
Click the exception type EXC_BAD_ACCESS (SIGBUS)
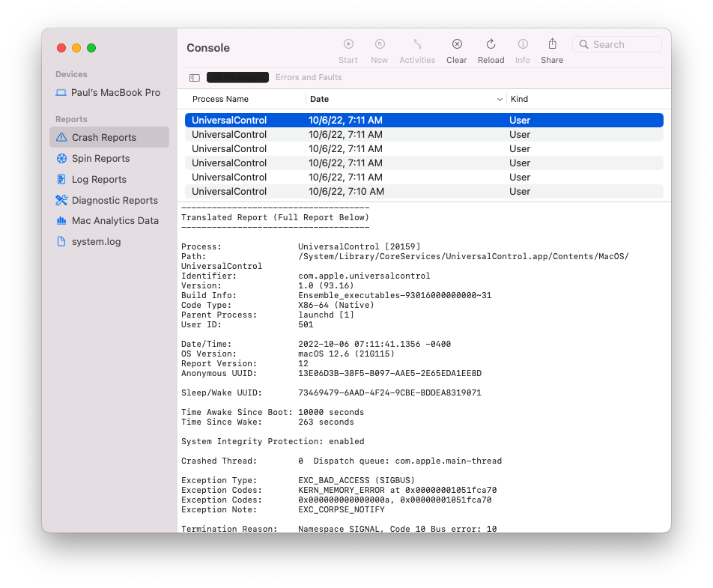[x=356, y=480]
